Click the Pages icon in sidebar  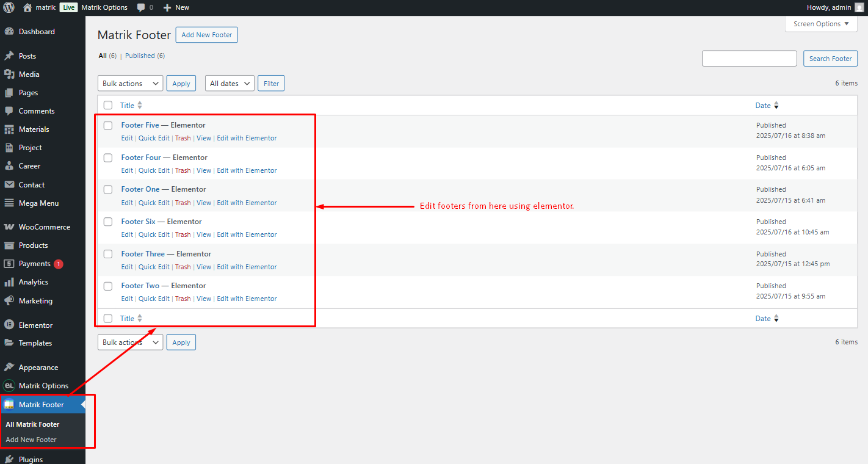point(9,93)
